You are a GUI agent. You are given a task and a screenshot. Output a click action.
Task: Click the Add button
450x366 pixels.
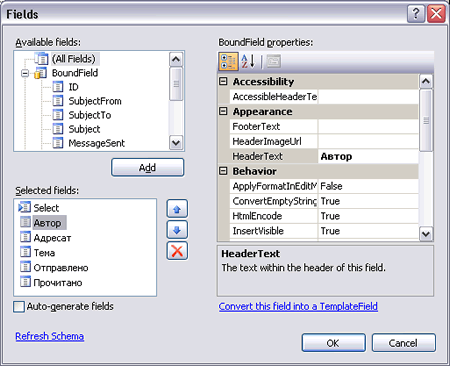coord(148,167)
